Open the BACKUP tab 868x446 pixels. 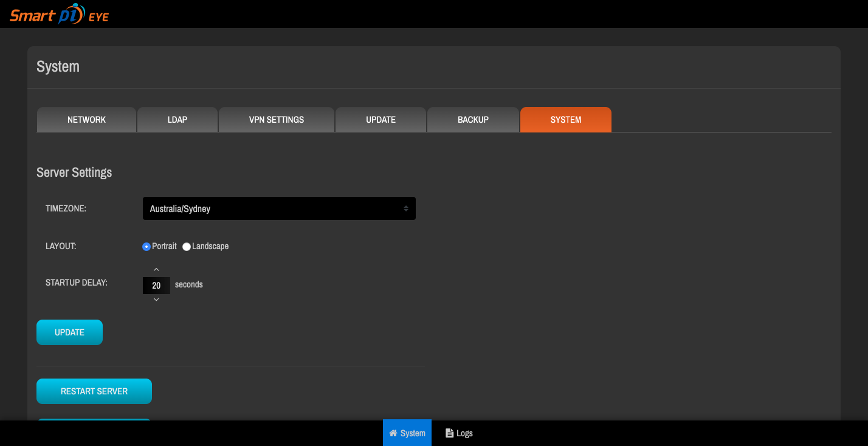[473, 119]
